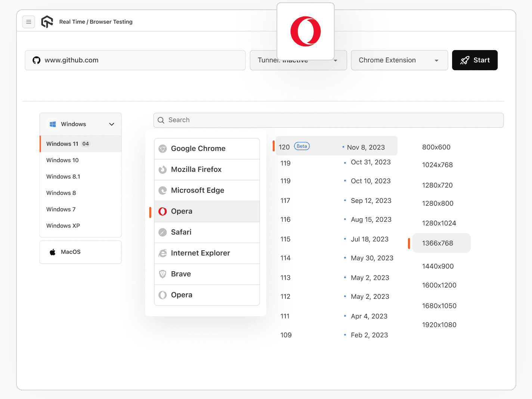Click the Apple icon next to MacOS
532x399 pixels.
point(52,252)
